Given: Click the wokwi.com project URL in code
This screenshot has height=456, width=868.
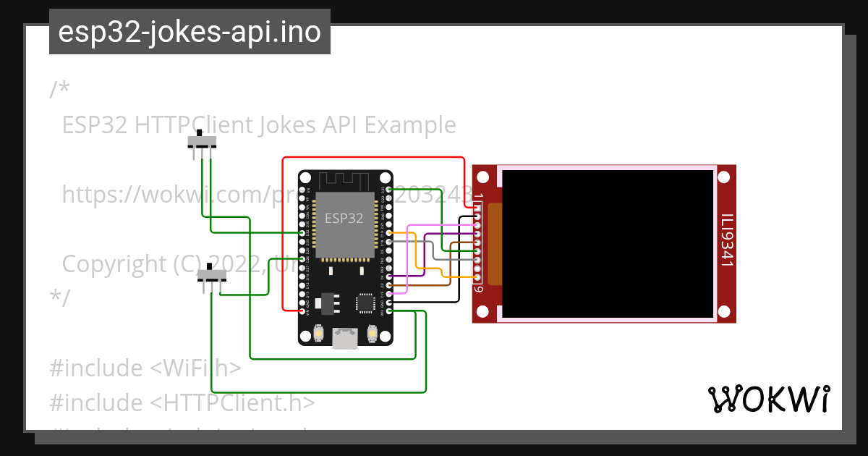Looking at the screenshot, I should (x=181, y=194).
